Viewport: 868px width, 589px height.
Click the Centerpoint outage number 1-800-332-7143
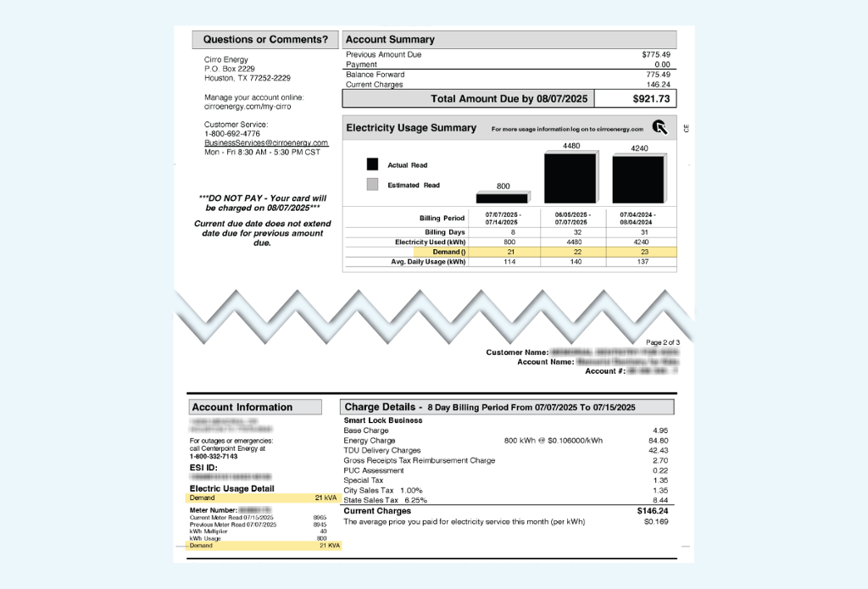tap(214, 456)
